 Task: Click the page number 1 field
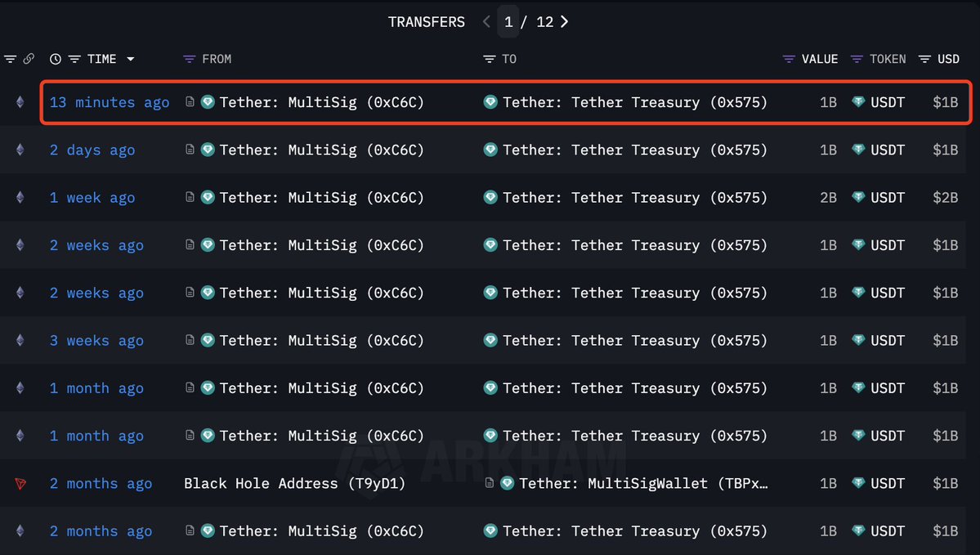508,22
